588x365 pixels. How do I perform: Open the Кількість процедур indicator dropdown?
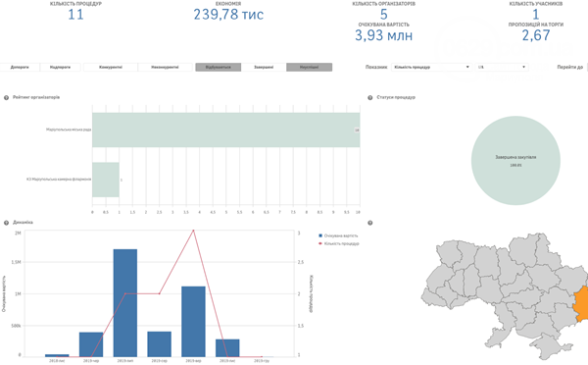pyautogui.click(x=431, y=68)
